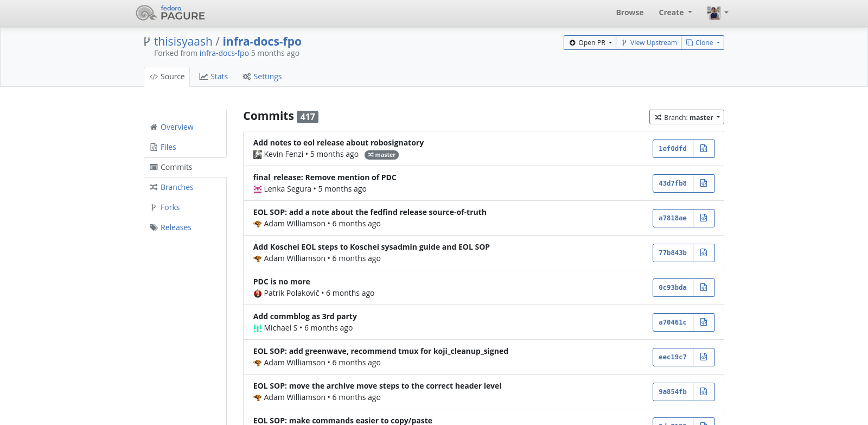View file tree for commit 1ef0dfd
The width and height of the screenshot is (868, 425).
[704, 149]
